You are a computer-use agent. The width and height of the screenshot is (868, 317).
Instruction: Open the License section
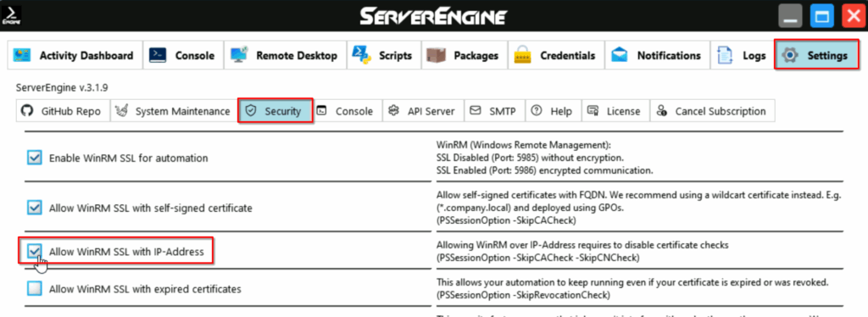pyautogui.click(x=615, y=111)
